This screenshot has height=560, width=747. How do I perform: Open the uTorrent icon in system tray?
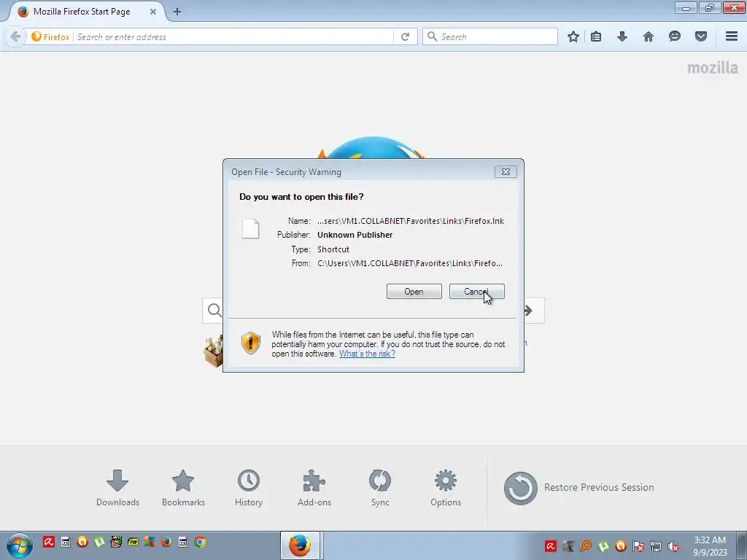(x=603, y=546)
